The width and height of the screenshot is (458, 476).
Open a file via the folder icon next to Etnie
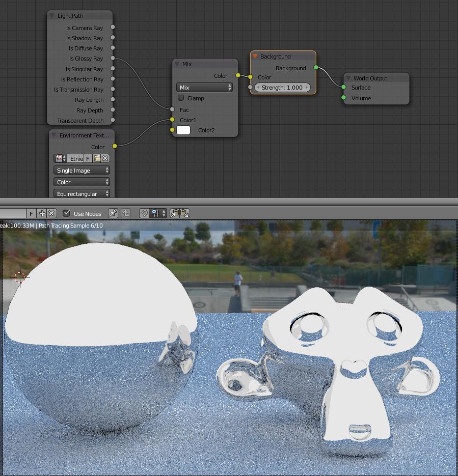pos(97,158)
